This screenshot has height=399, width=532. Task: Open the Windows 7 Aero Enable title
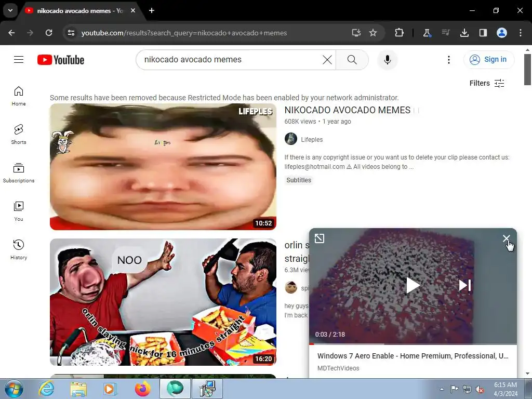[x=413, y=356]
